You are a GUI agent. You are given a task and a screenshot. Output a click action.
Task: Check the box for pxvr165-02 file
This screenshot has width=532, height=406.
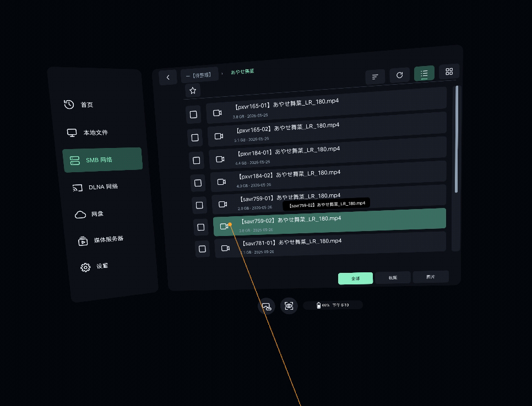(x=195, y=138)
